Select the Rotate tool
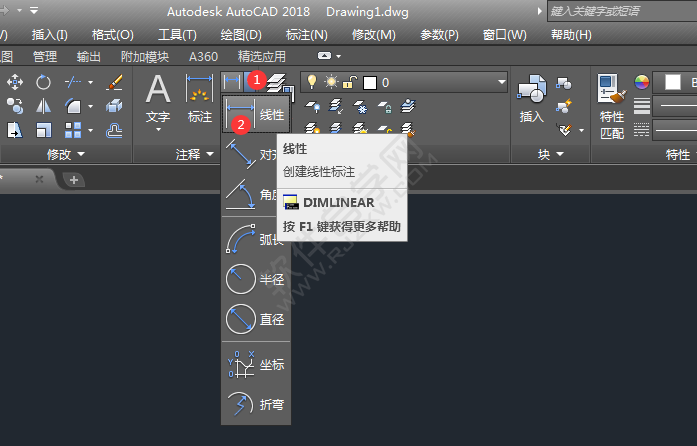697x446 pixels. click(43, 82)
